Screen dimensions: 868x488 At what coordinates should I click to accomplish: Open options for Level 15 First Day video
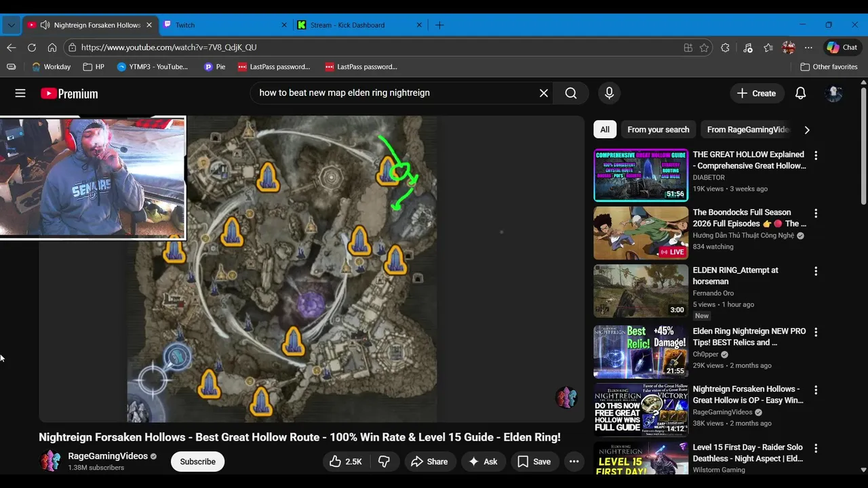tap(816, 448)
